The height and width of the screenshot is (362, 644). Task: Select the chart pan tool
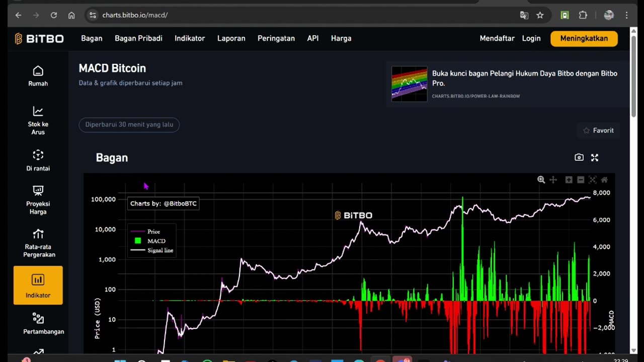click(x=553, y=179)
